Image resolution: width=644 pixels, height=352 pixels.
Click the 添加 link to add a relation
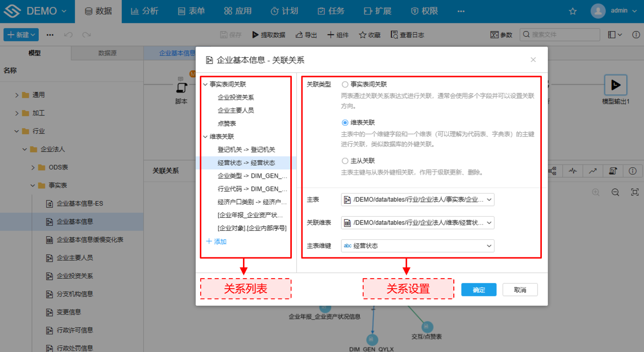pyautogui.click(x=216, y=241)
